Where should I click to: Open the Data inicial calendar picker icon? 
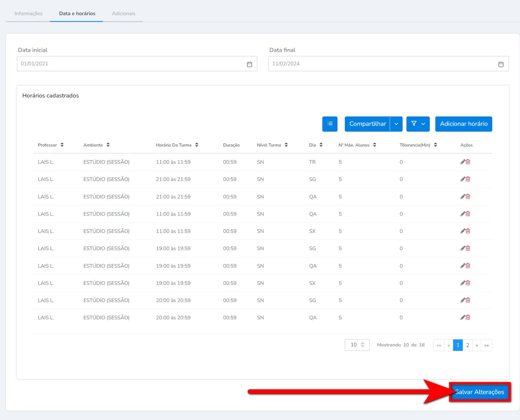(x=249, y=64)
